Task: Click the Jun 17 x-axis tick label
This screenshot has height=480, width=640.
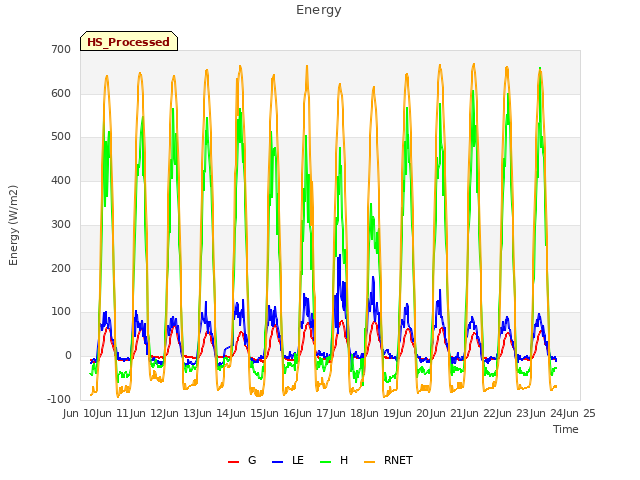Action: pyautogui.click(x=314, y=413)
